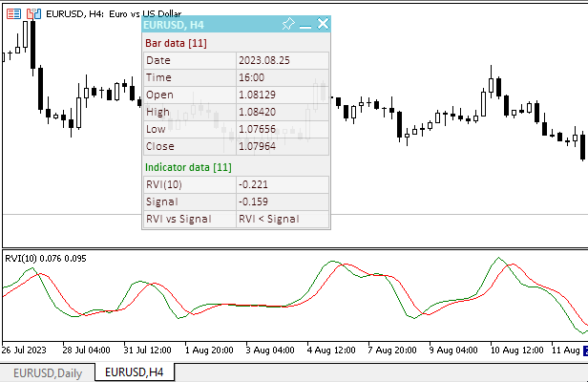Click the Indicator data [11] header

point(188,167)
